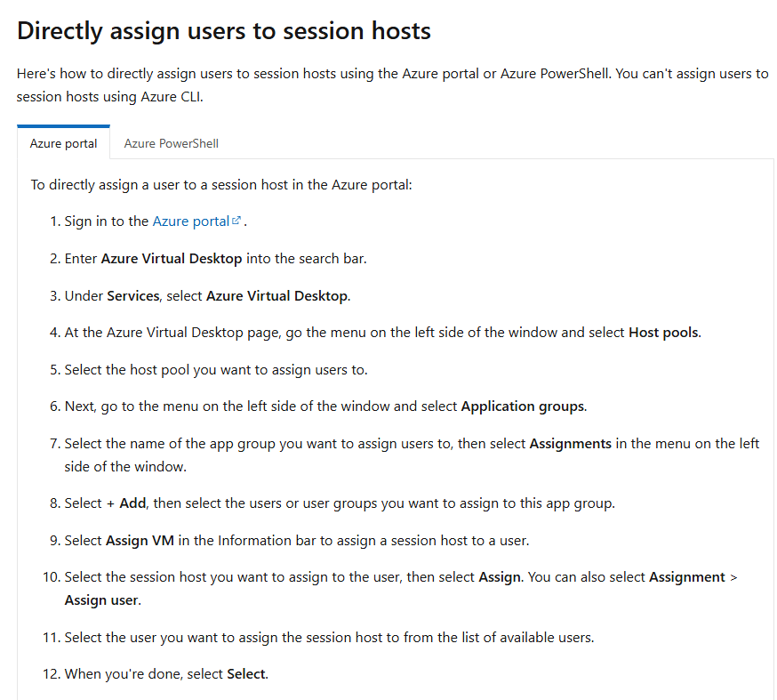Click the bold 'Azure Virtual Desktop' text in step 2

point(172,259)
